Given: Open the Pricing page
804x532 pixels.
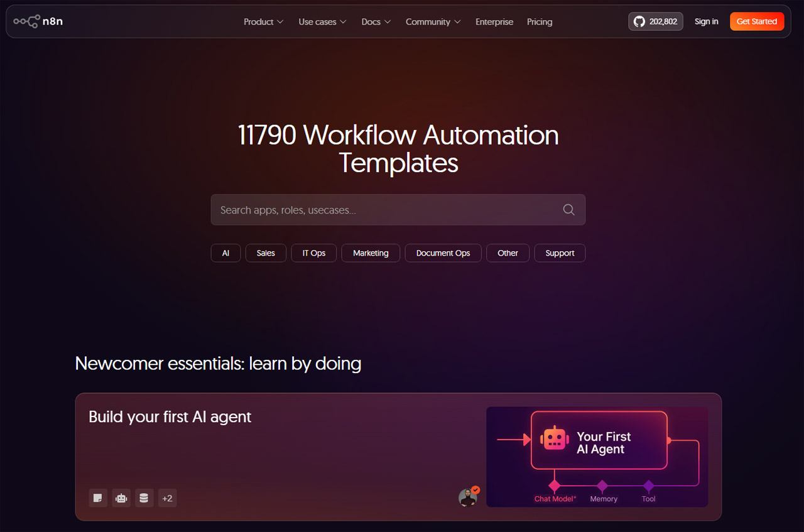Looking at the screenshot, I should pyautogui.click(x=540, y=22).
